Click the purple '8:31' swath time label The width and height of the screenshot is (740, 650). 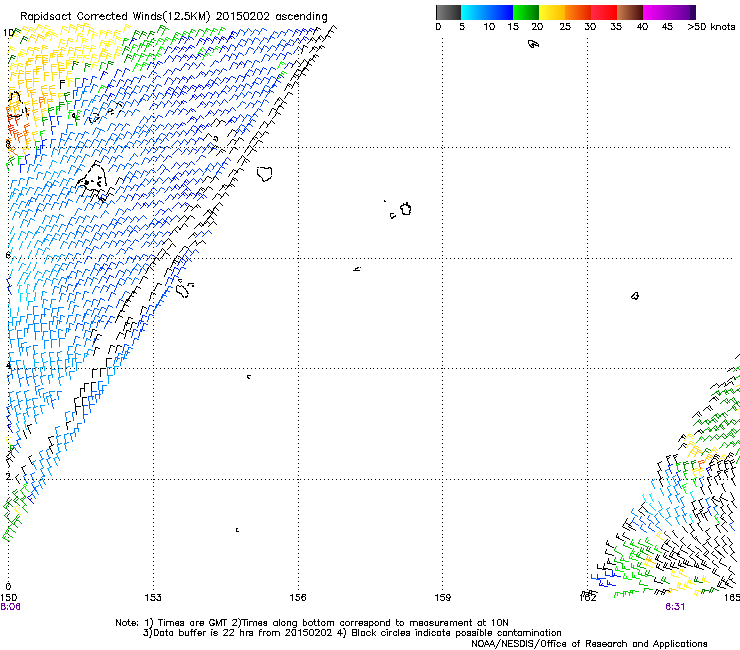click(675, 607)
